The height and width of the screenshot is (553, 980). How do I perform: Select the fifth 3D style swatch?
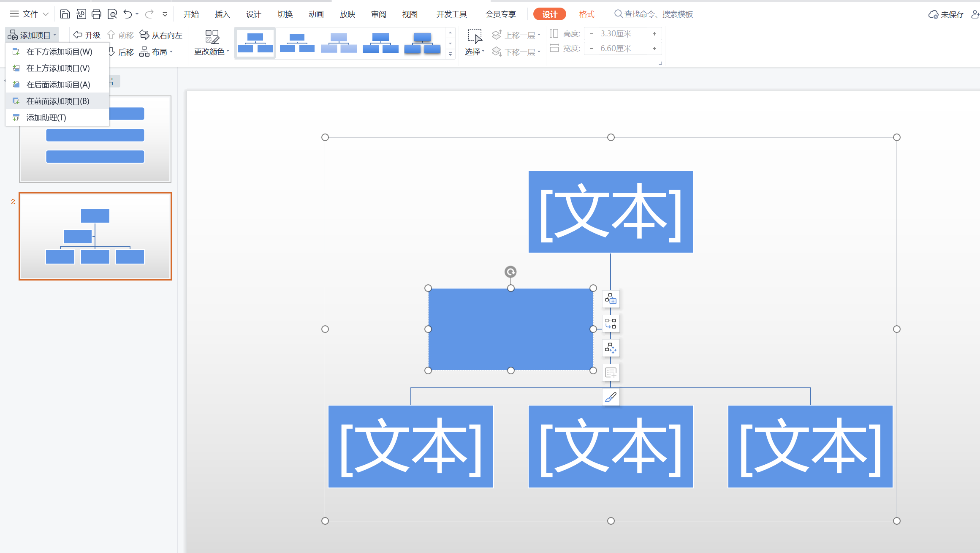(x=422, y=43)
